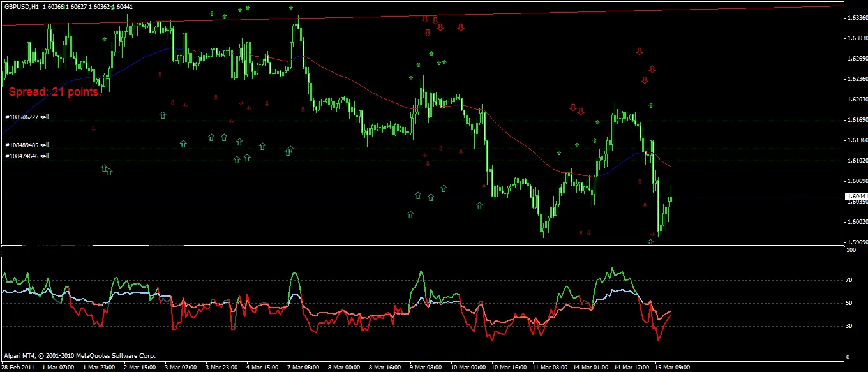Click the highlighted current price tag on price scale
The width and height of the screenshot is (868, 372).
(857, 197)
